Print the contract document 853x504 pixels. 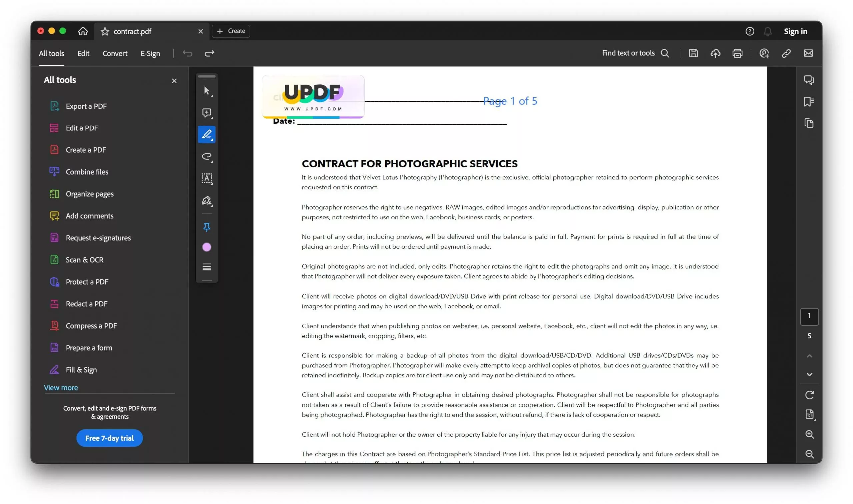(737, 53)
